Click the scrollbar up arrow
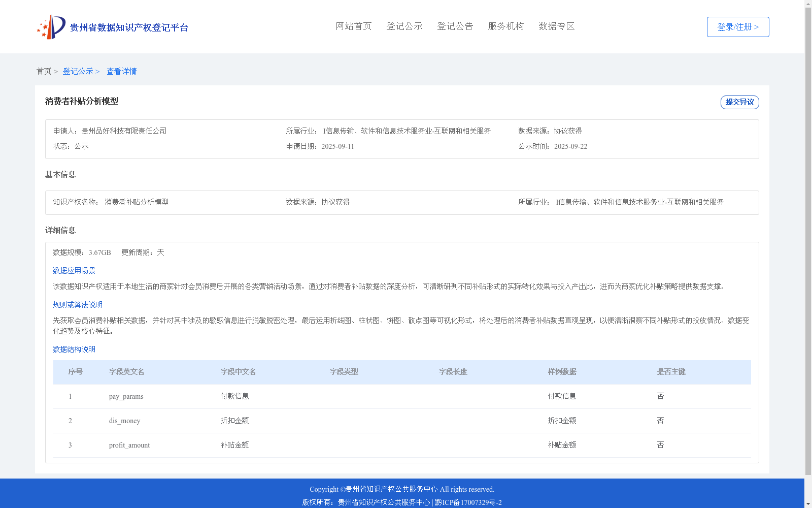Screen dimensions: 812x508 pos(808,4)
